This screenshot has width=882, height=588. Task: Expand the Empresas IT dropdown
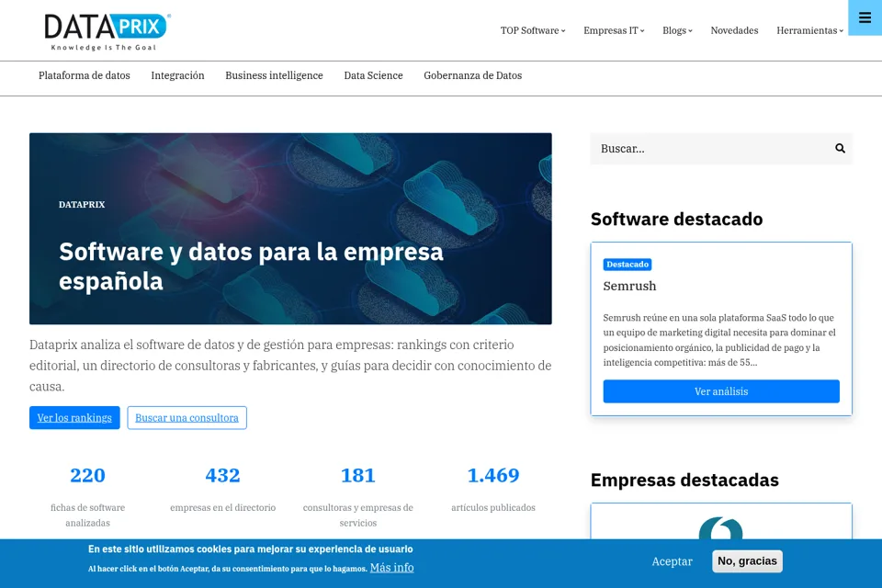click(614, 30)
